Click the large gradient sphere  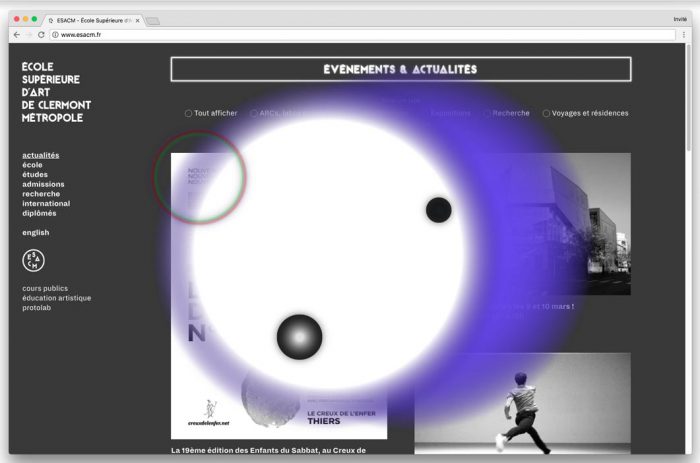299,337
